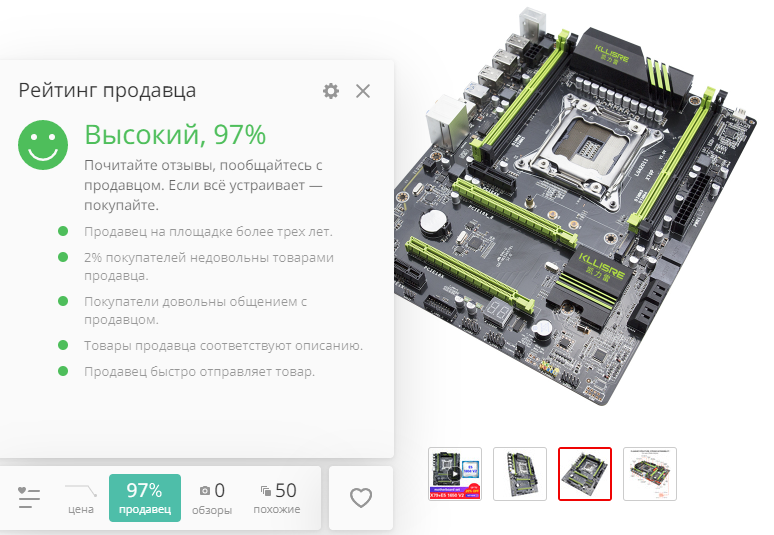Select the first thumbnail with video play icon
The height and width of the screenshot is (535, 774).
455,474
